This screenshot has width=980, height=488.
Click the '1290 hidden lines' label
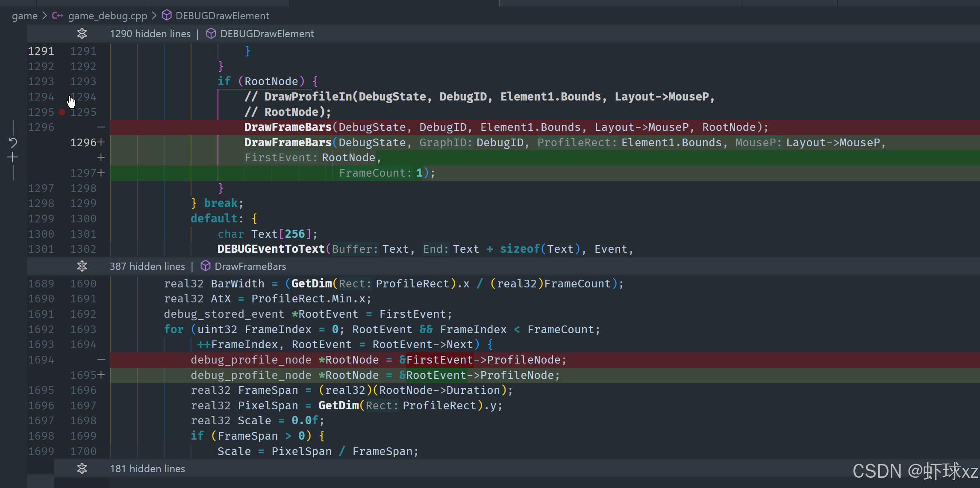[x=150, y=33]
